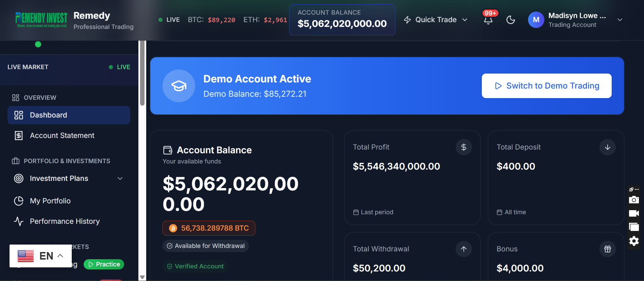
Task: Open notifications via the bell icon
Action: [x=489, y=20]
